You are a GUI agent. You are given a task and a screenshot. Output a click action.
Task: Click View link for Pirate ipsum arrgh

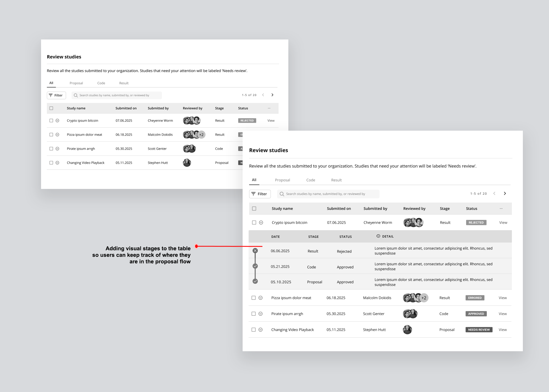[x=502, y=314]
